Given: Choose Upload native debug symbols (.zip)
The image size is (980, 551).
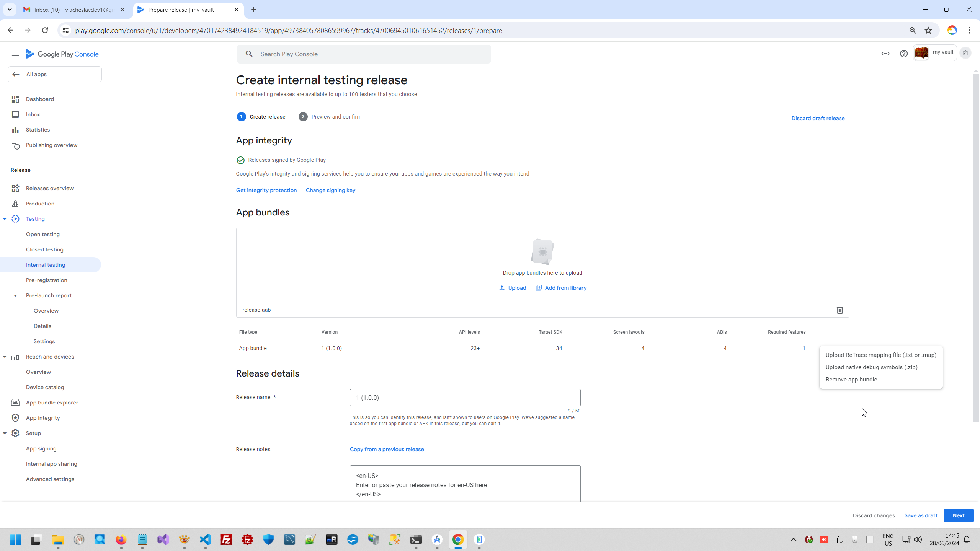Looking at the screenshot, I should click(871, 367).
